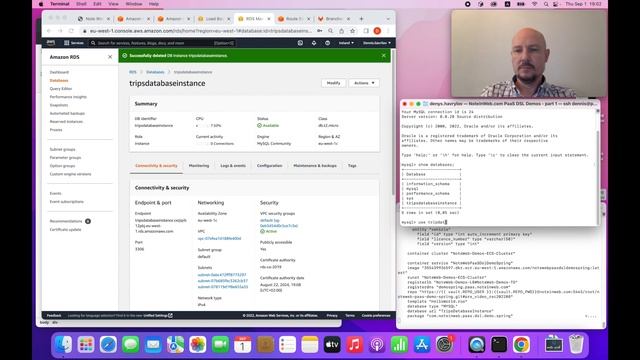
Task: Open Launchpad from the Dock
Action: pos(86,344)
